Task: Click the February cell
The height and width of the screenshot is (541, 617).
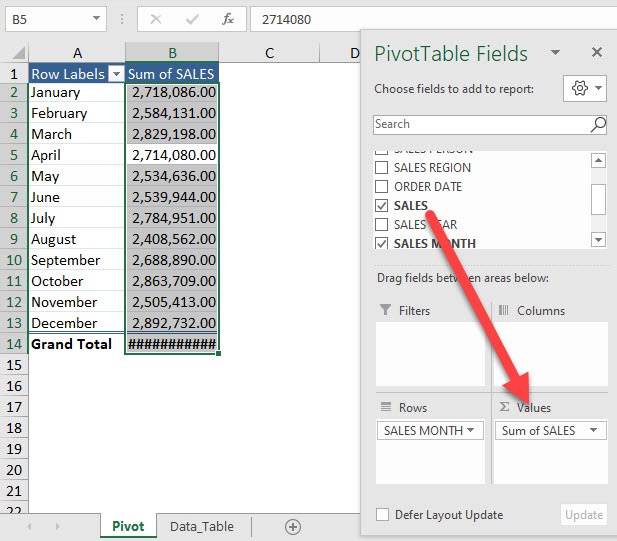Action: 77,113
